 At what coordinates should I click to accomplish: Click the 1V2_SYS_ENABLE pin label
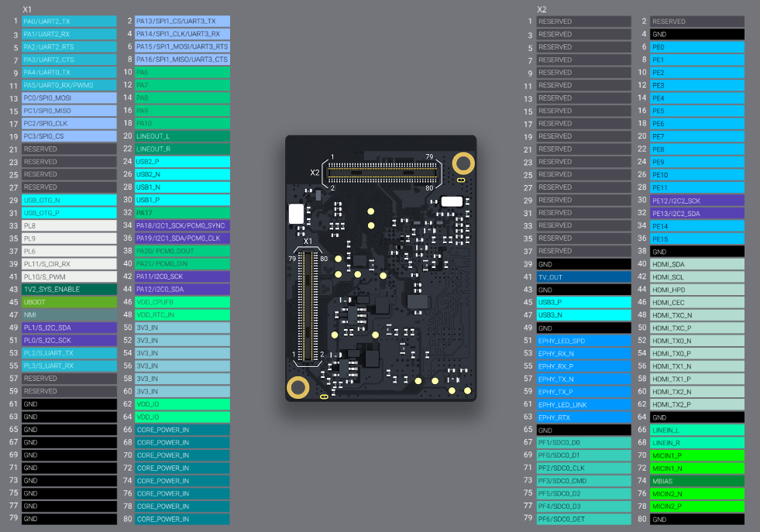[69, 290]
